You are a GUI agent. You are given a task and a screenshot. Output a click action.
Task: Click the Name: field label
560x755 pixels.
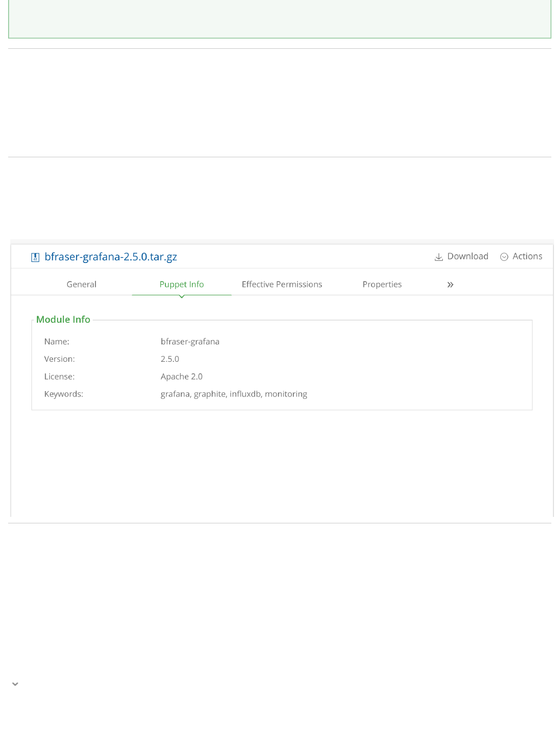tap(57, 342)
